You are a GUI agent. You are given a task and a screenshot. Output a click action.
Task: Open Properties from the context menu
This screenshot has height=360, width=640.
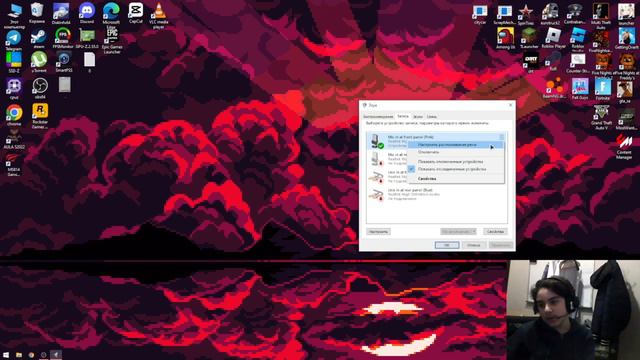456,179
